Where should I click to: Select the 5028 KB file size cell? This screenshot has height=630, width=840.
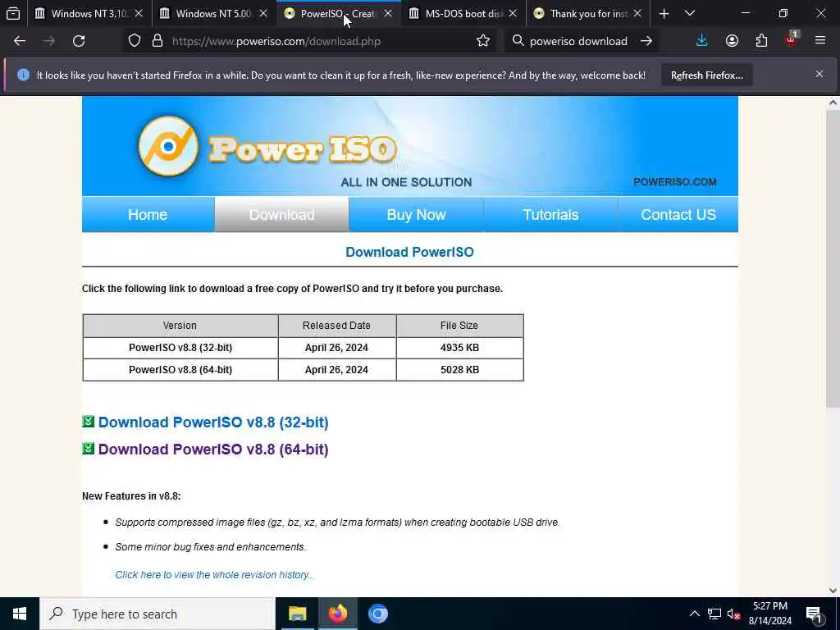[459, 370]
